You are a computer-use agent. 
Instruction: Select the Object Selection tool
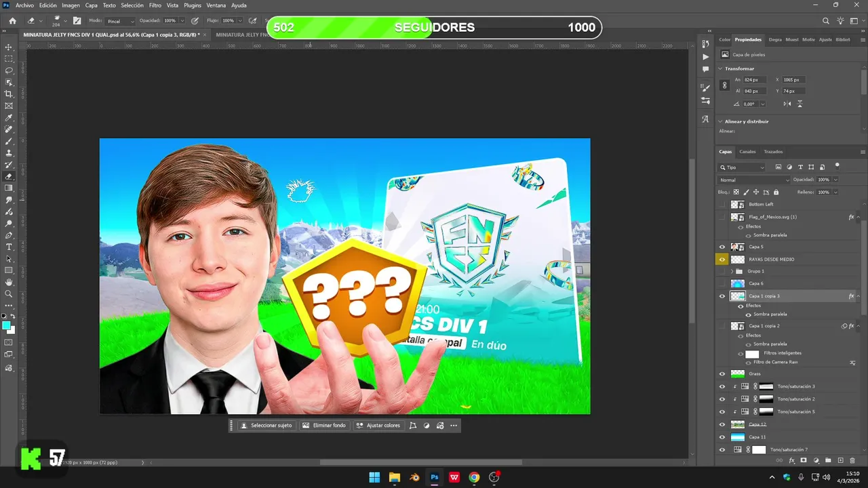click(9, 82)
